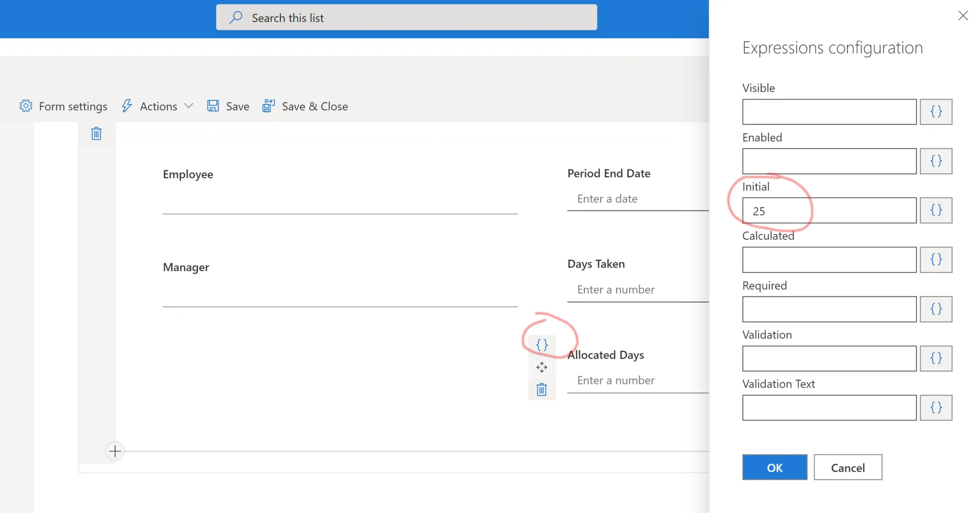The image size is (980, 513).
Task: Select the move handle icon below the expressions icon
Action: 542,367
